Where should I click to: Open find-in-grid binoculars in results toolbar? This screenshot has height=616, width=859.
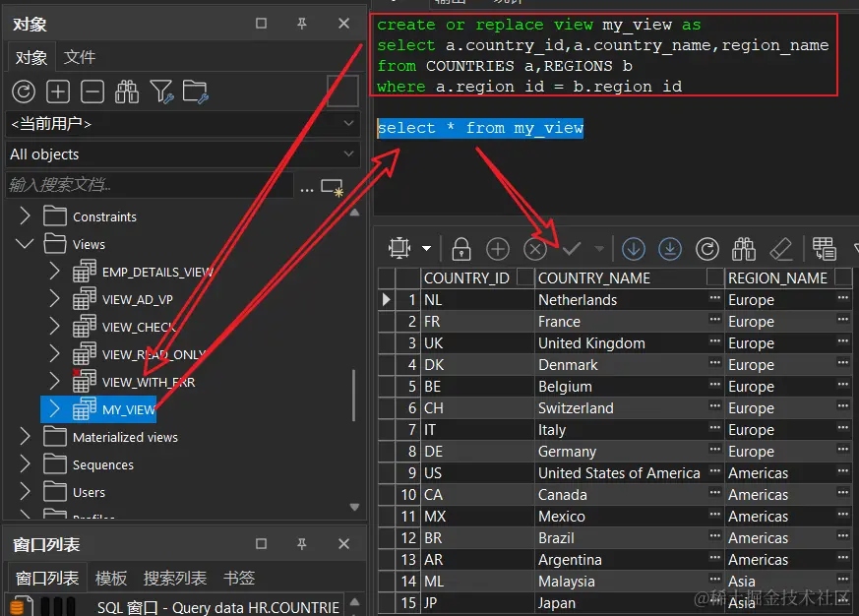pyautogui.click(x=744, y=249)
